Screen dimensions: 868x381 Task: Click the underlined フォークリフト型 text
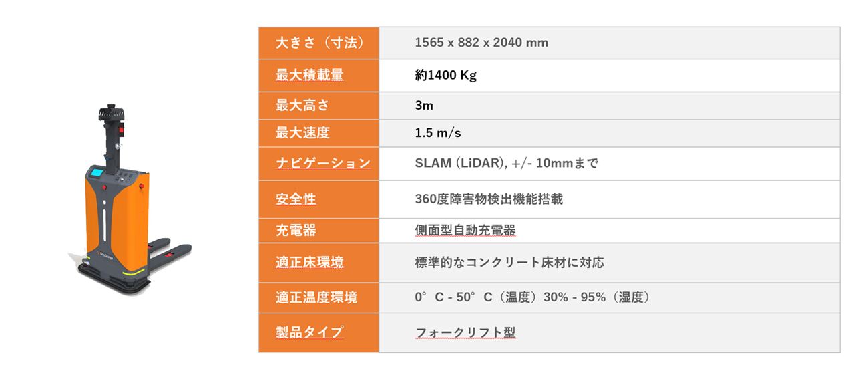(465, 332)
